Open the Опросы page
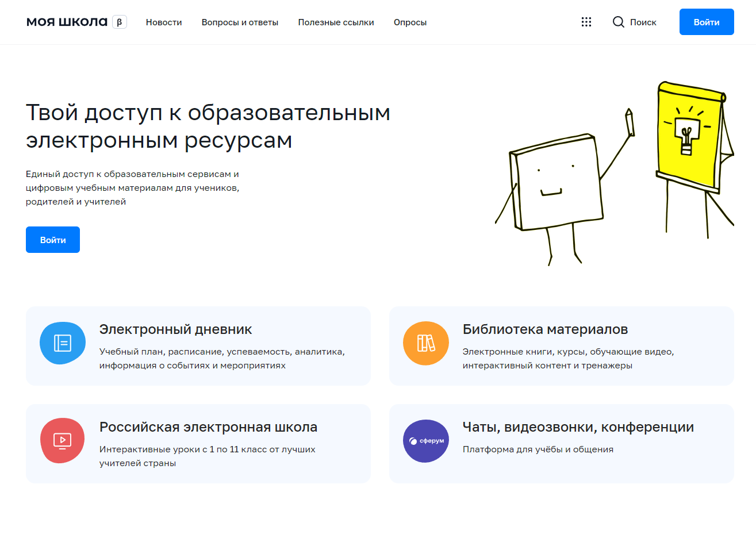 tap(410, 22)
